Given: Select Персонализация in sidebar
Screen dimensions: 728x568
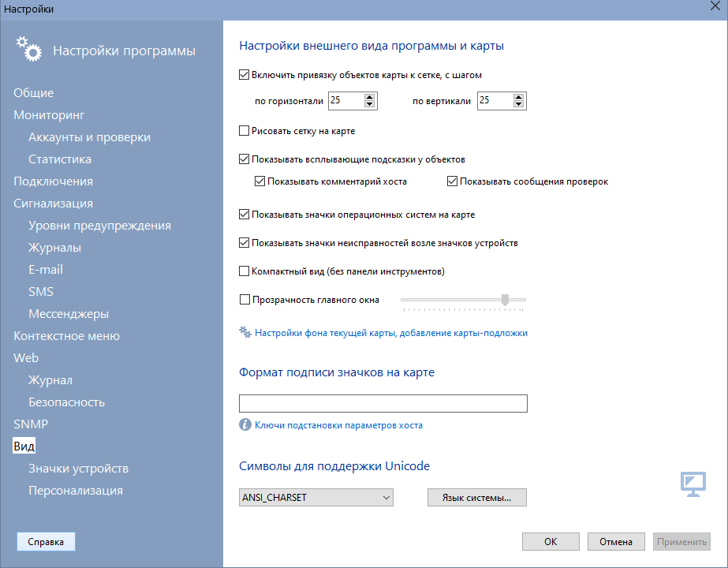Looking at the screenshot, I should tap(76, 491).
